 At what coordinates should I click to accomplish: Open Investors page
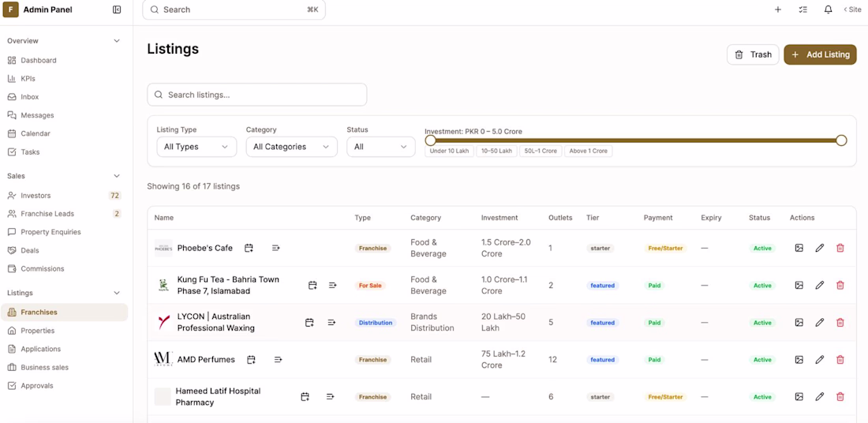click(64, 196)
